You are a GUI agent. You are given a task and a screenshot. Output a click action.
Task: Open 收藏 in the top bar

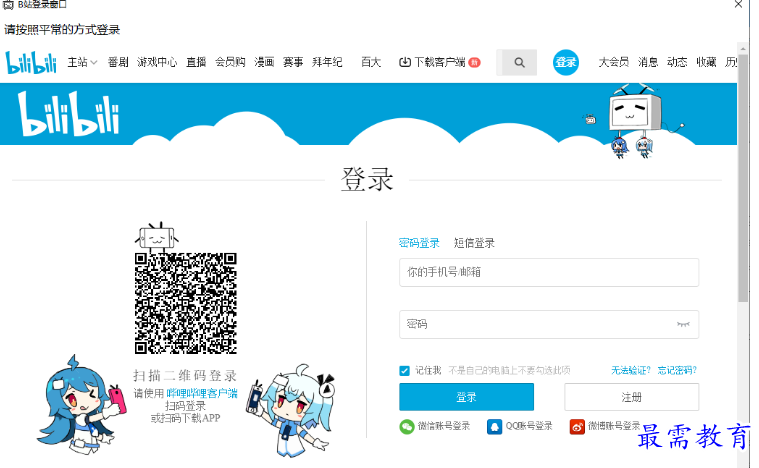pyautogui.click(x=706, y=62)
